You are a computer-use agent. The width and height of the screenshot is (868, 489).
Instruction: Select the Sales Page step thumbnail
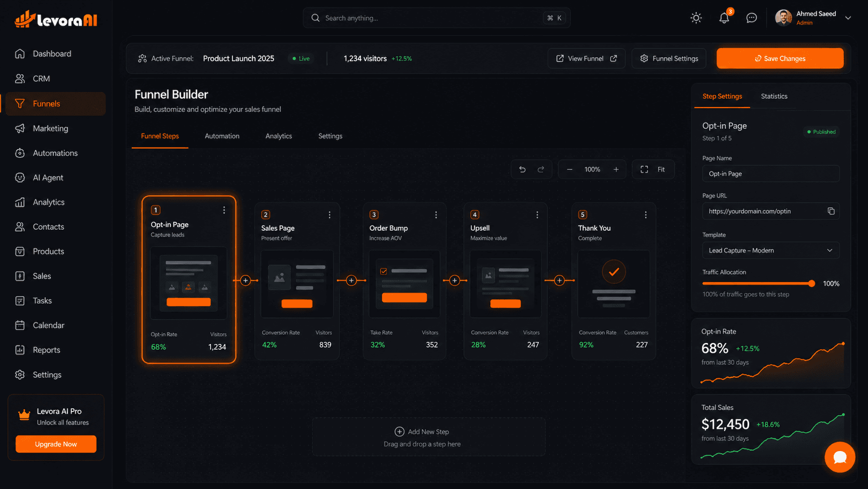[297, 284]
